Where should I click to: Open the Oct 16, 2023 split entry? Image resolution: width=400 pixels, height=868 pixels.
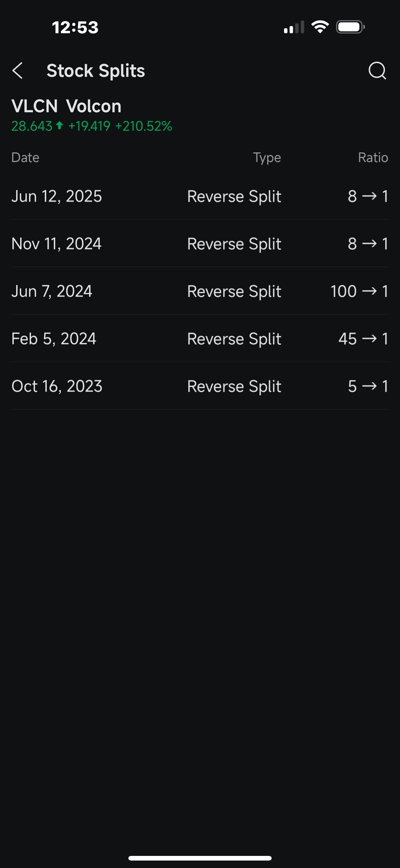coord(200,386)
